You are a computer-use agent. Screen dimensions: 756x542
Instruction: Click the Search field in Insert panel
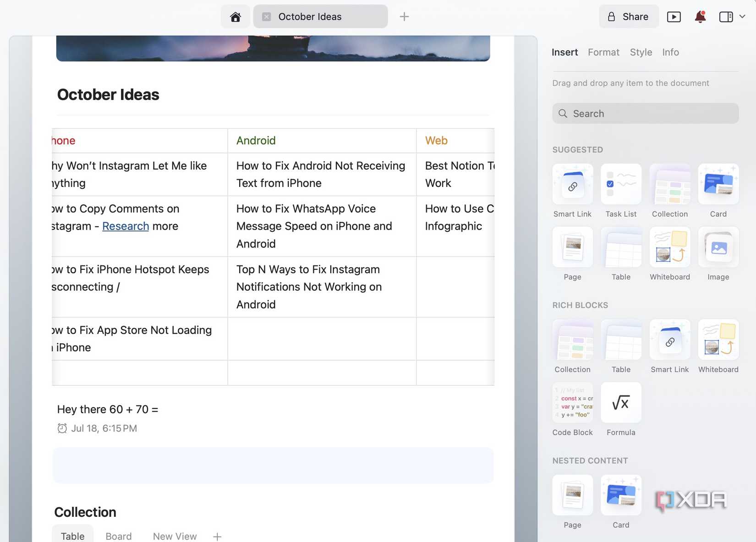(645, 113)
